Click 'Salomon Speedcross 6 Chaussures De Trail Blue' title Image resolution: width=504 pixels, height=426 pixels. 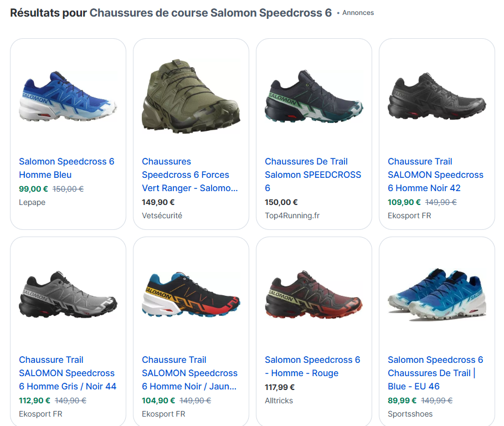[x=435, y=373]
